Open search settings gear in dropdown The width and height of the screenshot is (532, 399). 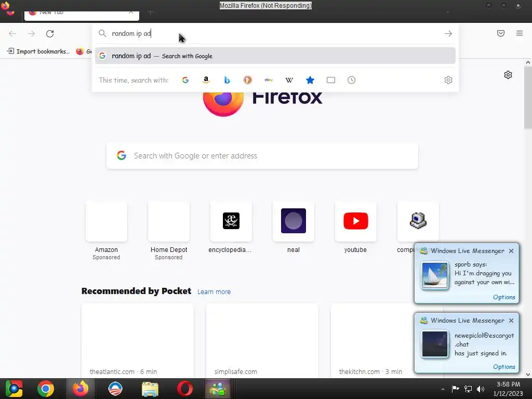click(x=448, y=80)
